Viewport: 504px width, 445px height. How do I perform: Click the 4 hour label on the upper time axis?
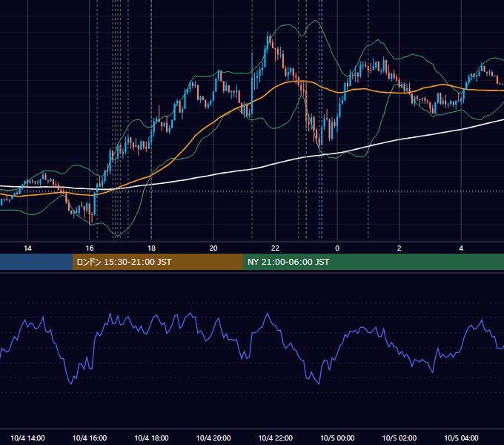coord(461,248)
